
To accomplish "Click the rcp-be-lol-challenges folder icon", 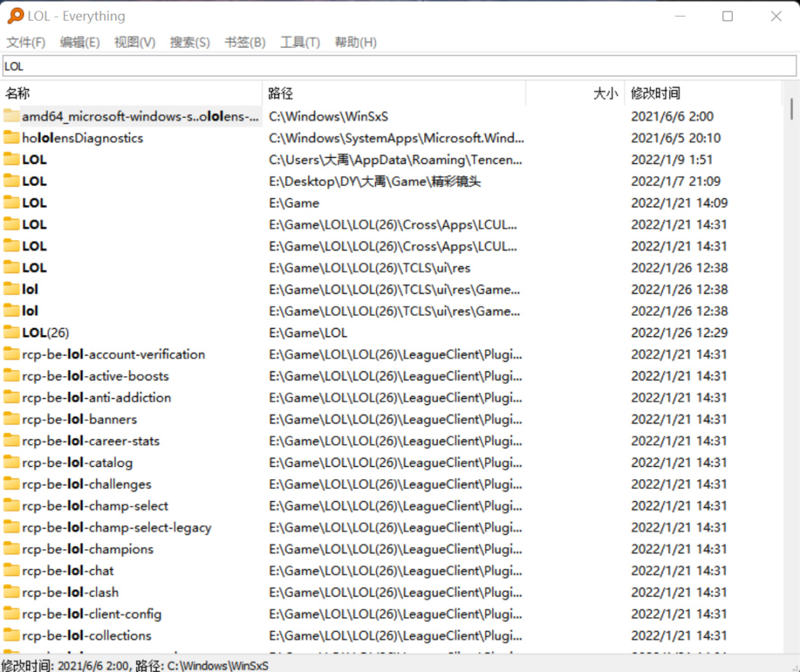I will (x=11, y=484).
